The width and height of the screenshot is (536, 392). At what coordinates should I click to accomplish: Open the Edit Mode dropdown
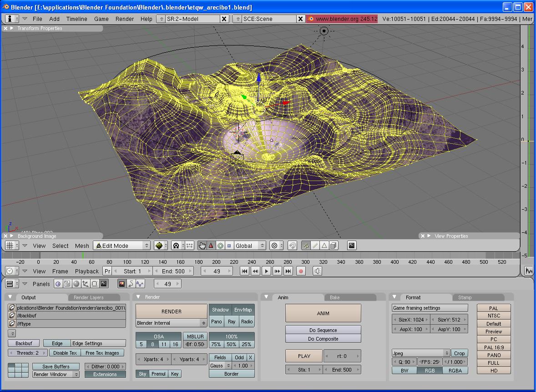point(121,246)
